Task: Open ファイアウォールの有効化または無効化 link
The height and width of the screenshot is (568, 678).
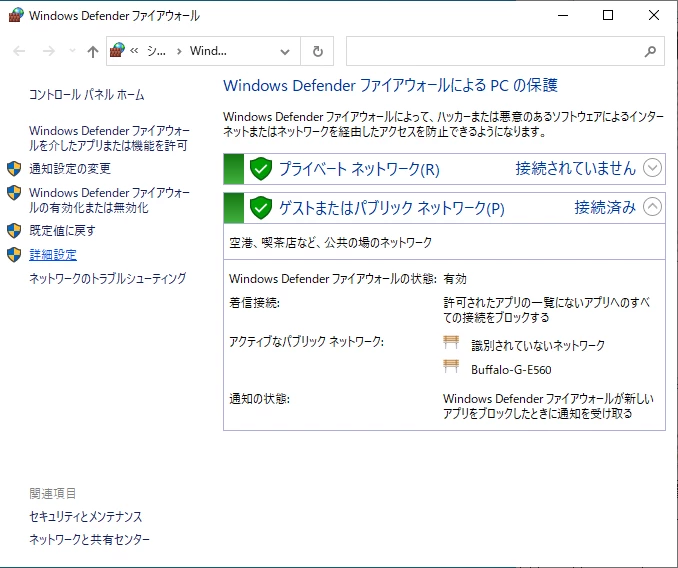Action: tap(109, 200)
